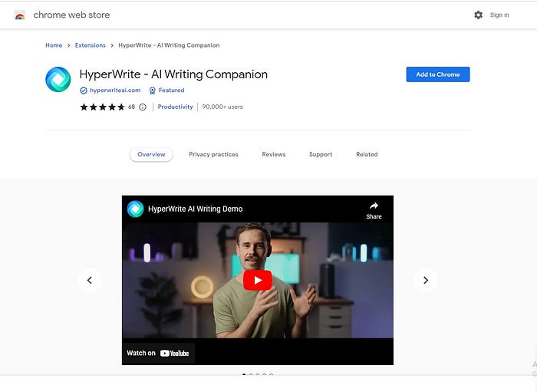Open the settings gear icon
The width and height of the screenshot is (537, 392).
tap(478, 15)
